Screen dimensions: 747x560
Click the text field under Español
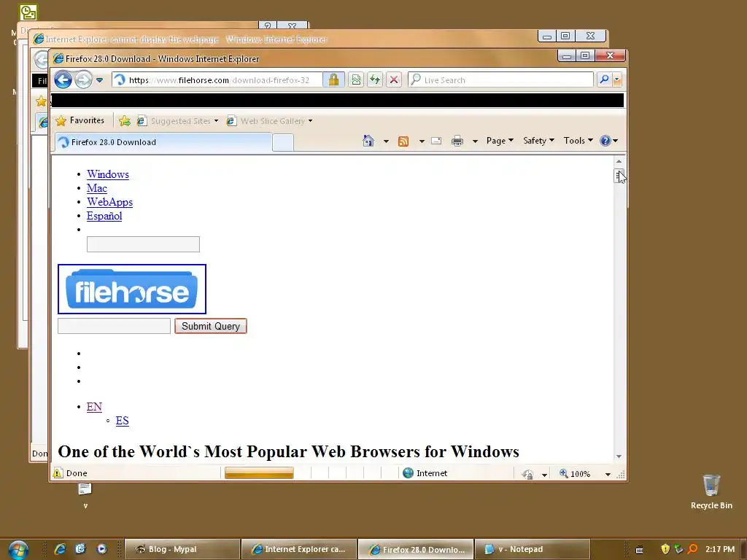point(143,244)
